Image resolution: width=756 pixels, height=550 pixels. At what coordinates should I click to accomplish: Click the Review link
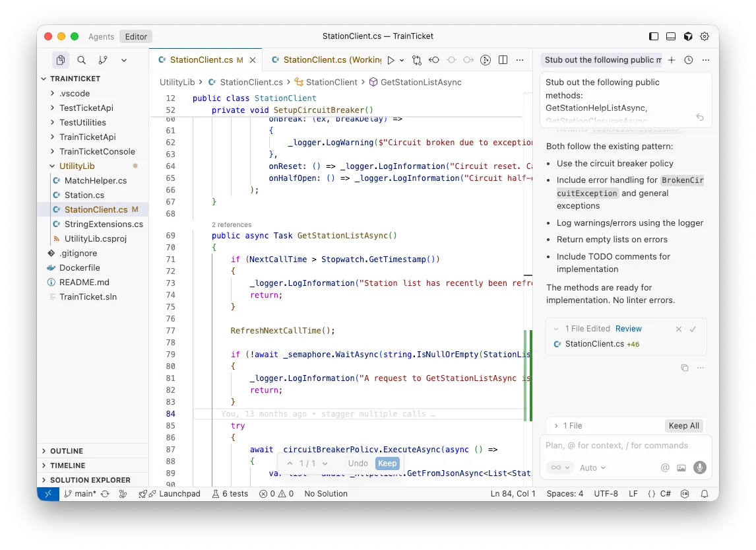pos(628,329)
